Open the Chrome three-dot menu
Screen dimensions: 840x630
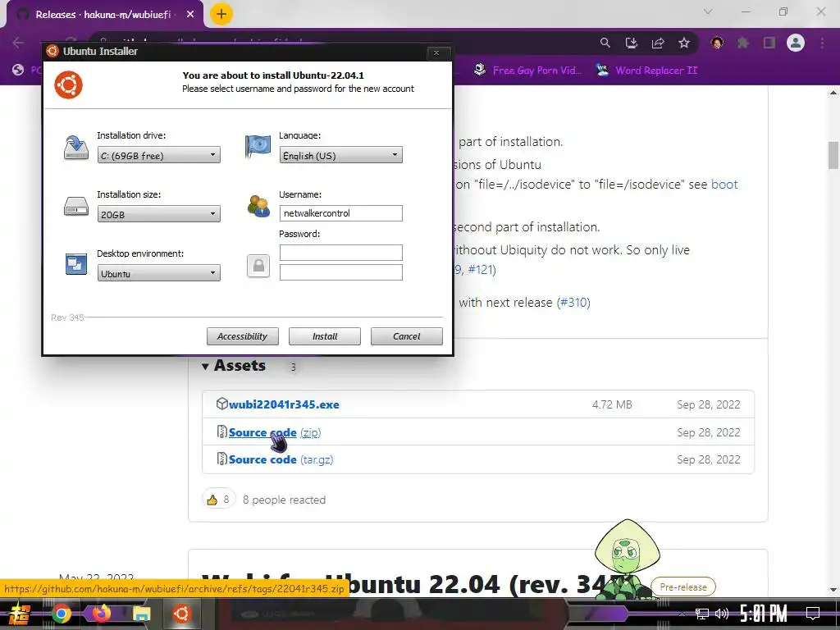tap(822, 43)
